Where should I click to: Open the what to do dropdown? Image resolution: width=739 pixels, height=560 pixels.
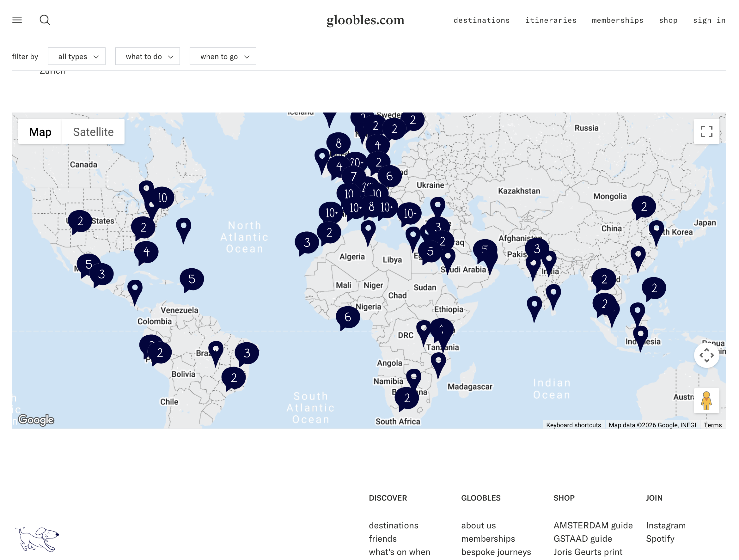pos(147,57)
